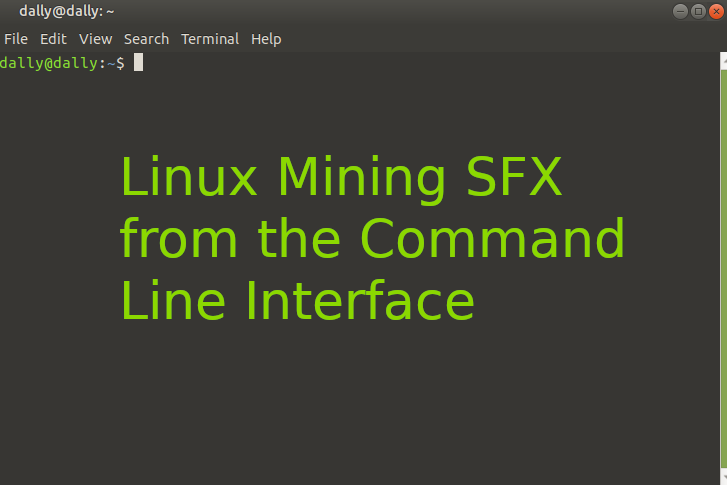Click the "Line Interface" text line
Viewport: 727px width, 485px height.
298,300
